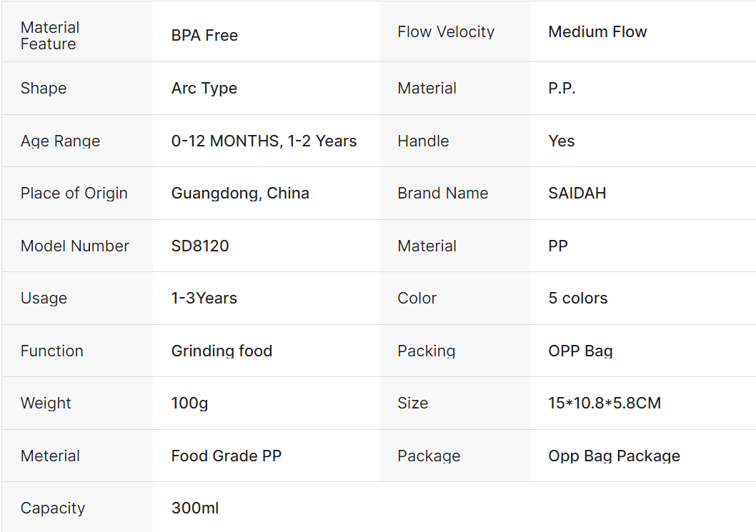756x532 pixels.
Task: Click the Grinding food function value
Action: [222, 351]
